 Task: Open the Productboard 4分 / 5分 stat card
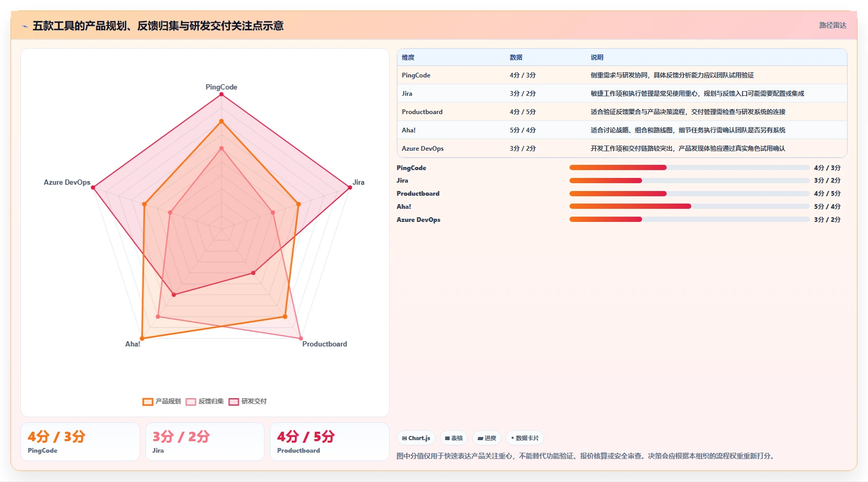[329, 442]
